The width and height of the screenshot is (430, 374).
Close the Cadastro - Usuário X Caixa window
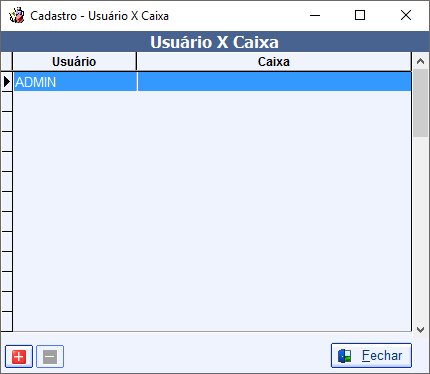406,15
